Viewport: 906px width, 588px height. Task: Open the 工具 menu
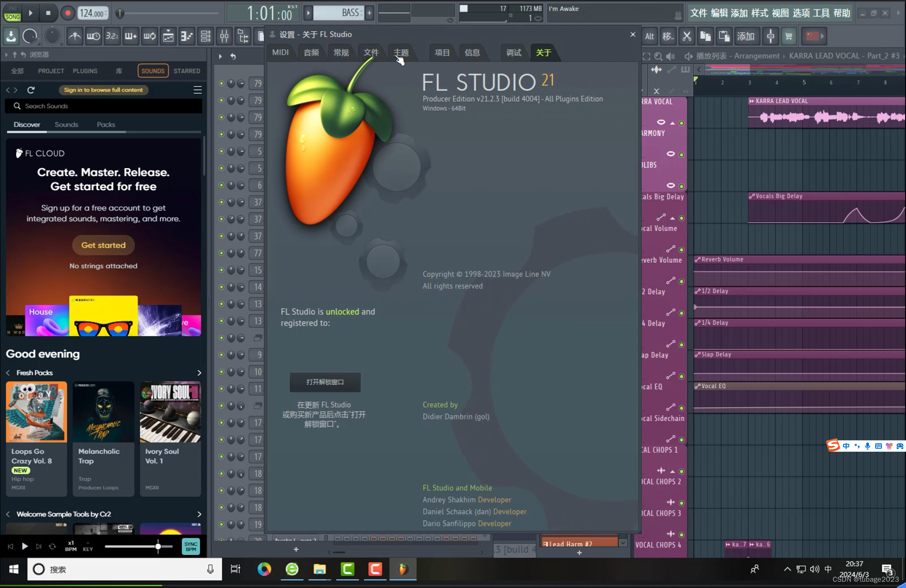[x=821, y=13]
